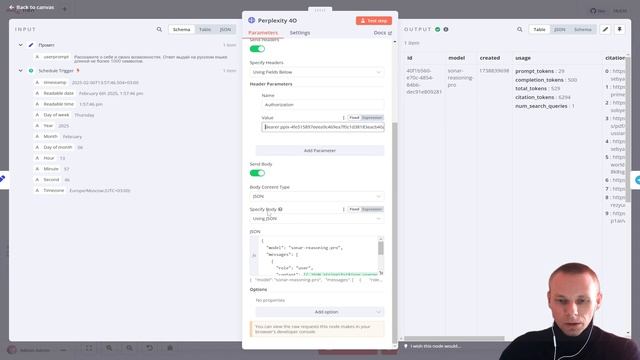The height and width of the screenshot is (360, 640).
Task: Set header Value mode to Fixed
Action: click(354, 118)
